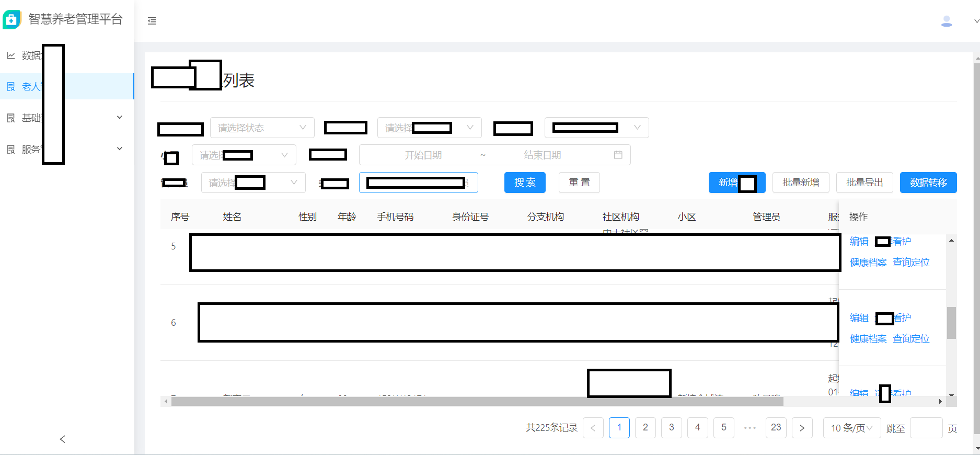Open the dropdown left of the date range
Viewport: 980px width, 455px height.
[x=244, y=155]
